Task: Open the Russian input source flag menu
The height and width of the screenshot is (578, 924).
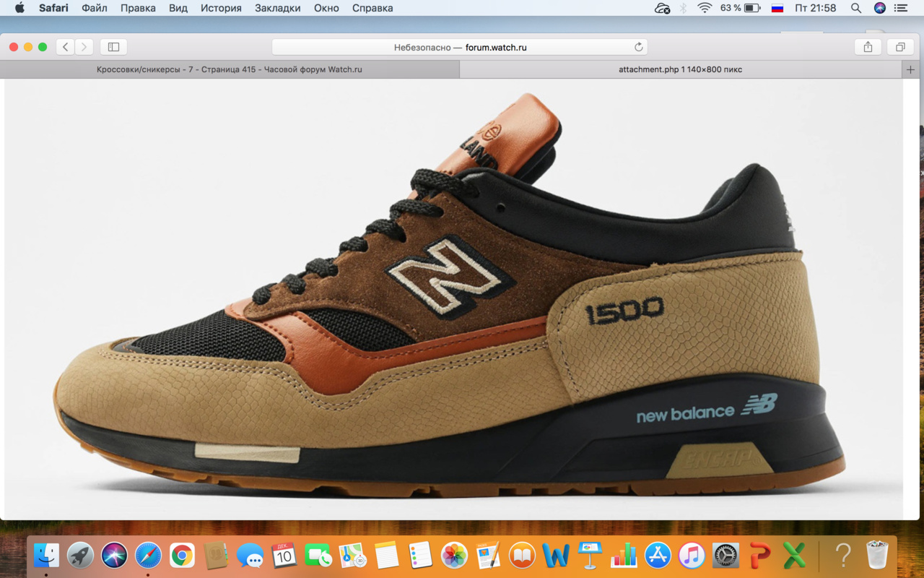Action: tap(777, 8)
